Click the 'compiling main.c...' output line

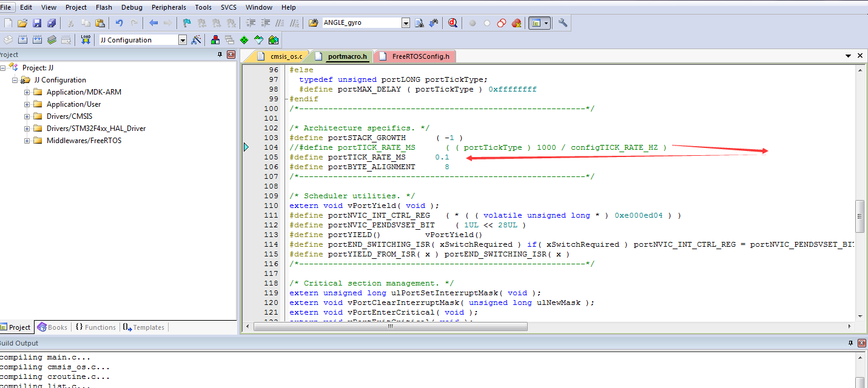(x=45, y=357)
